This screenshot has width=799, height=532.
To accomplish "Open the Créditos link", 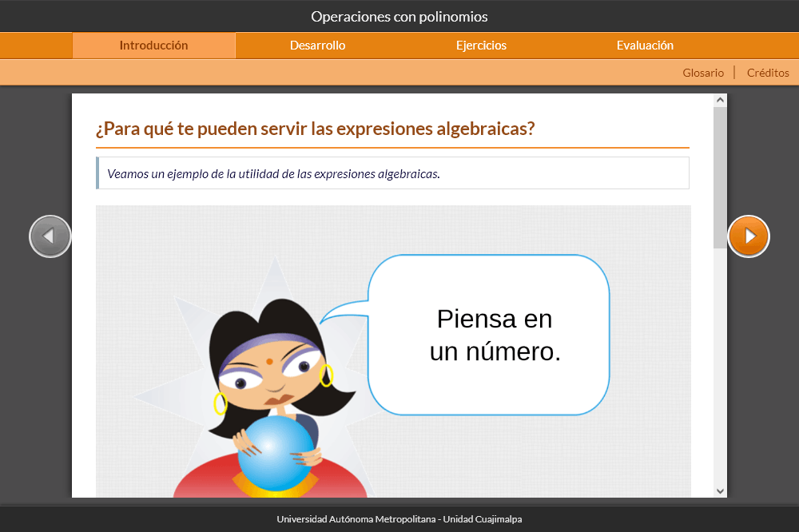I will [768, 73].
